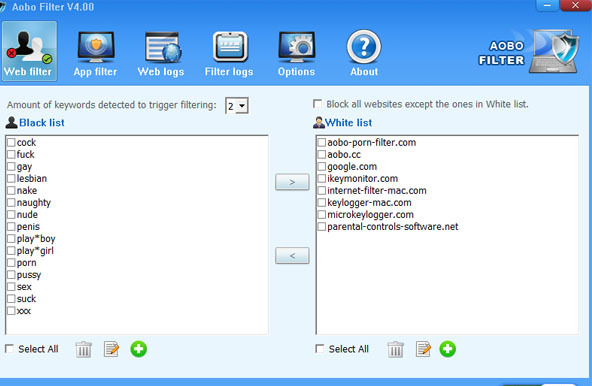This screenshot has height=386, width=592.
Task: Move selected item to White list with > button
Action: (292, 182)
